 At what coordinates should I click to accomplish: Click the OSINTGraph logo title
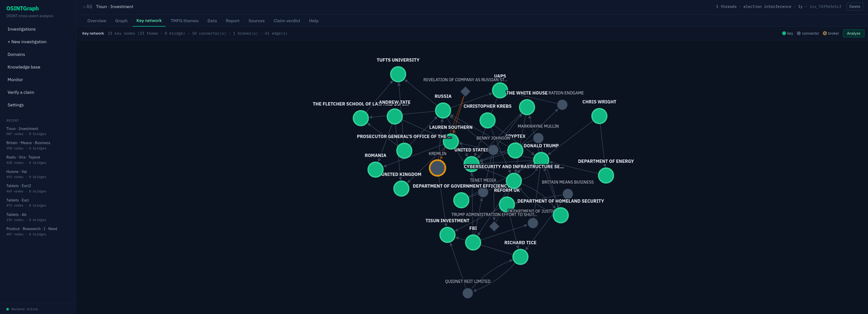(x=22, y=9)
